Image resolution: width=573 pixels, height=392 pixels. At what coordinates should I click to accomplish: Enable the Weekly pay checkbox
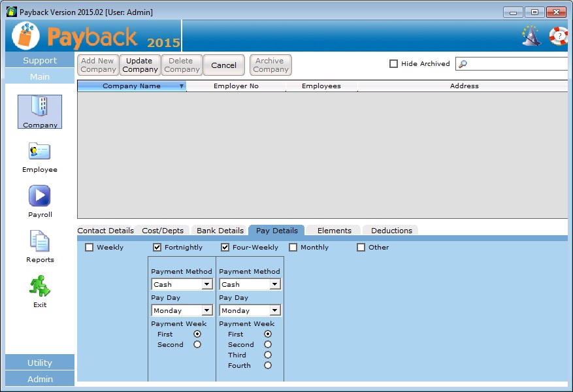coord(90,248)
